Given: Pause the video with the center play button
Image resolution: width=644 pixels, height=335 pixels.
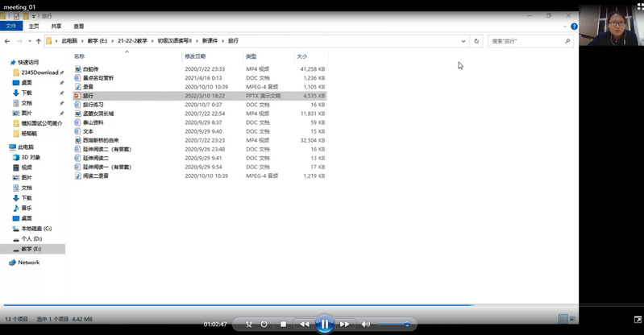Looking at the screenshot, I should coord(324,324).
